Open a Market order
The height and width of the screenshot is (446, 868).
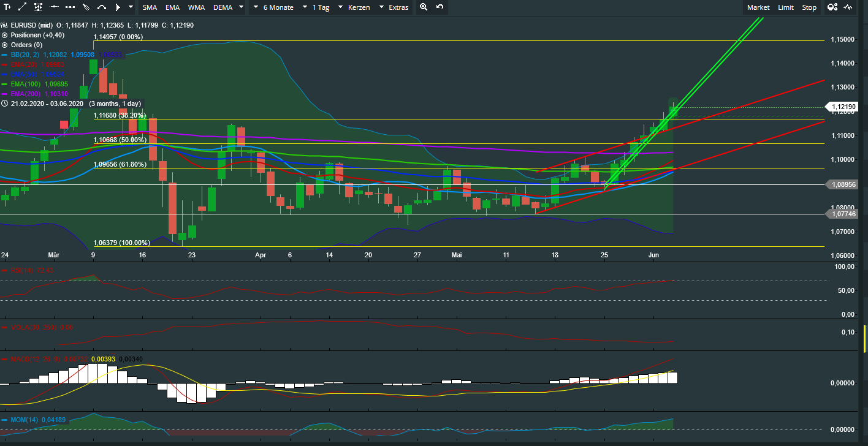tap(758, 7)
